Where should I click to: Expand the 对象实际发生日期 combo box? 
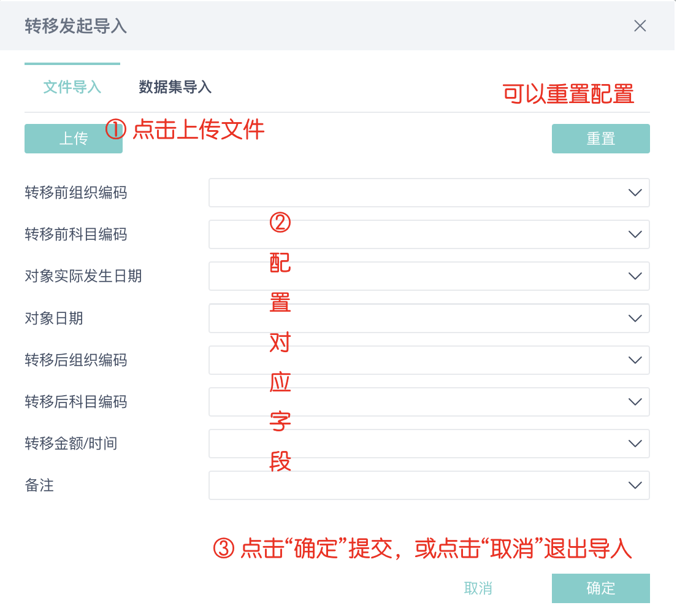pos(417,276)
